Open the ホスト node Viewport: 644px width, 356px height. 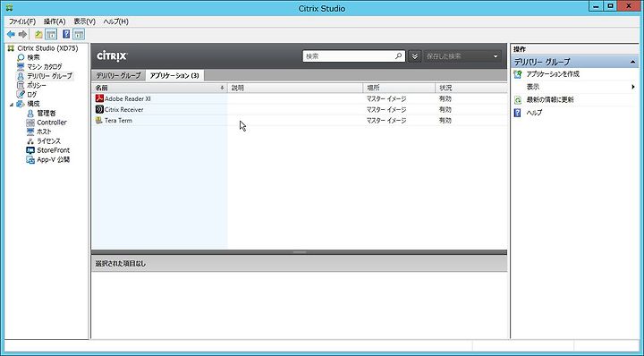tap(44, 131)
